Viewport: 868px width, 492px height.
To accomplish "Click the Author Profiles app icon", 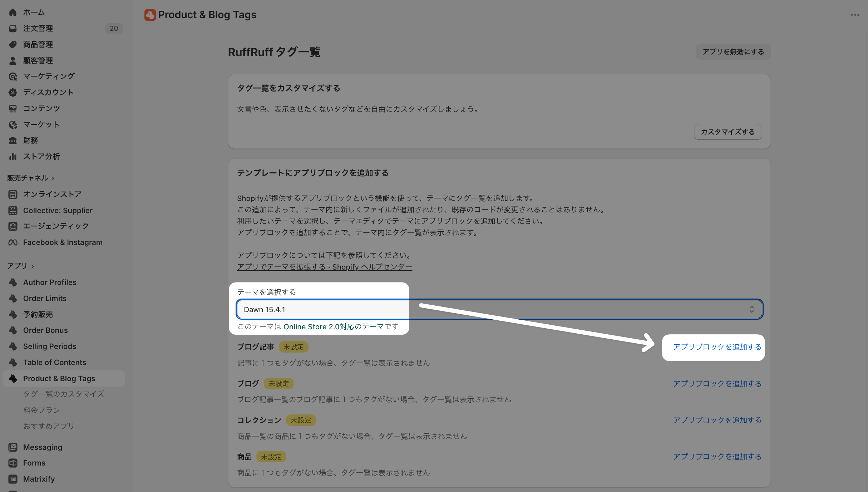I will (x=13, y=282).
